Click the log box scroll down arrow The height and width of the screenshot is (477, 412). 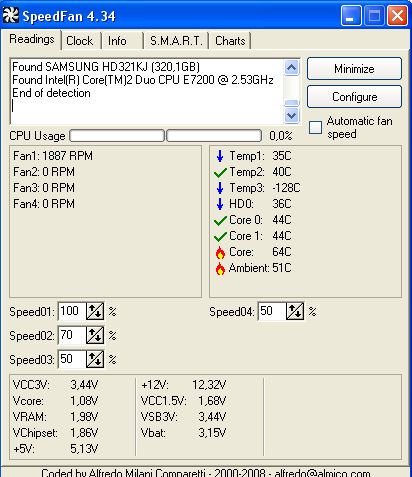[292, 115]
